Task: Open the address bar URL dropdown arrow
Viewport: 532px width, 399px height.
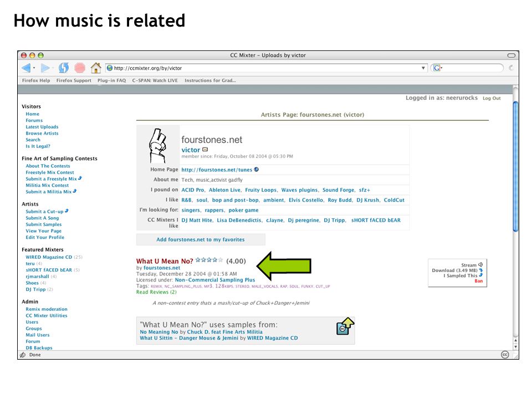Action: click(x=423, y=68)
